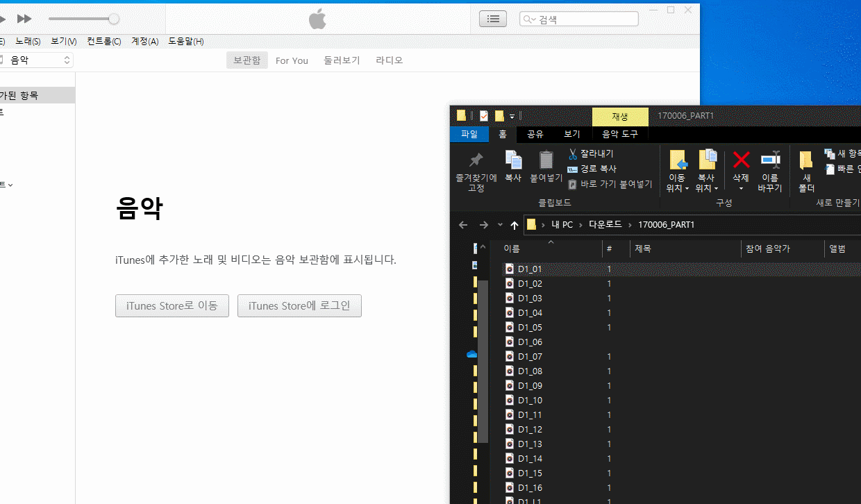Open the iTunes list view button
The height and width of the screenshot is (504, 861).
(493, 19)
